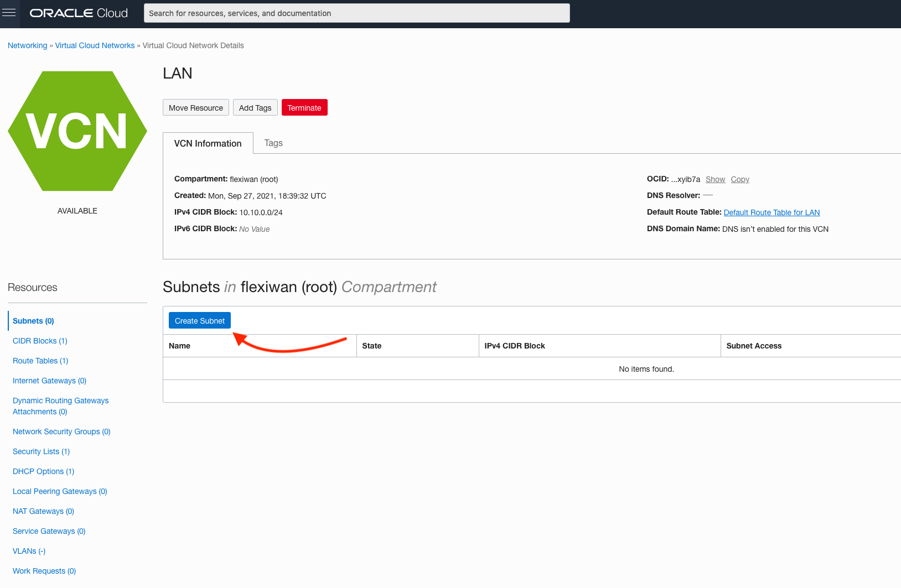Open Default Route Table for LAN
The width and height of the screenshot is (901, 588).
tap(771, 212)
